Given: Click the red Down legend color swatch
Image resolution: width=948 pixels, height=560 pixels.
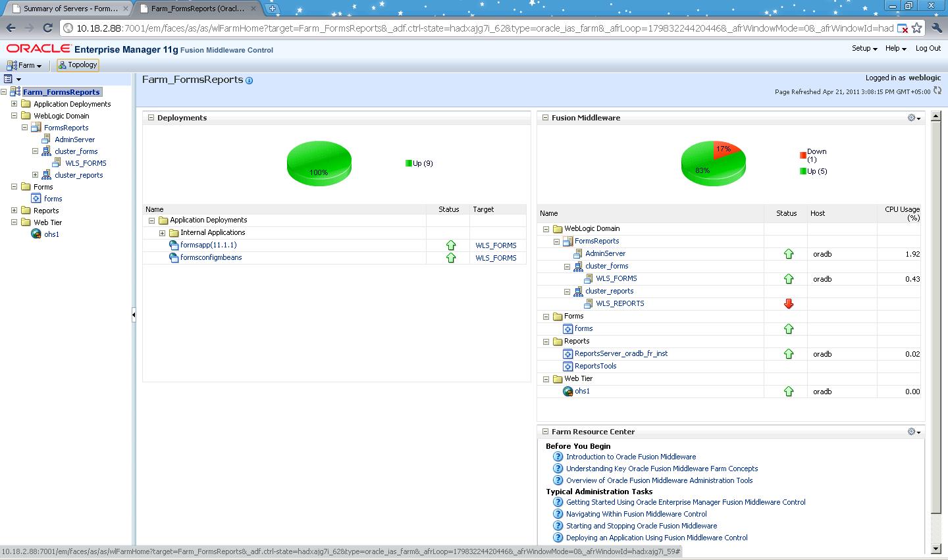Looking at the screenshot, I should point(803,155).
